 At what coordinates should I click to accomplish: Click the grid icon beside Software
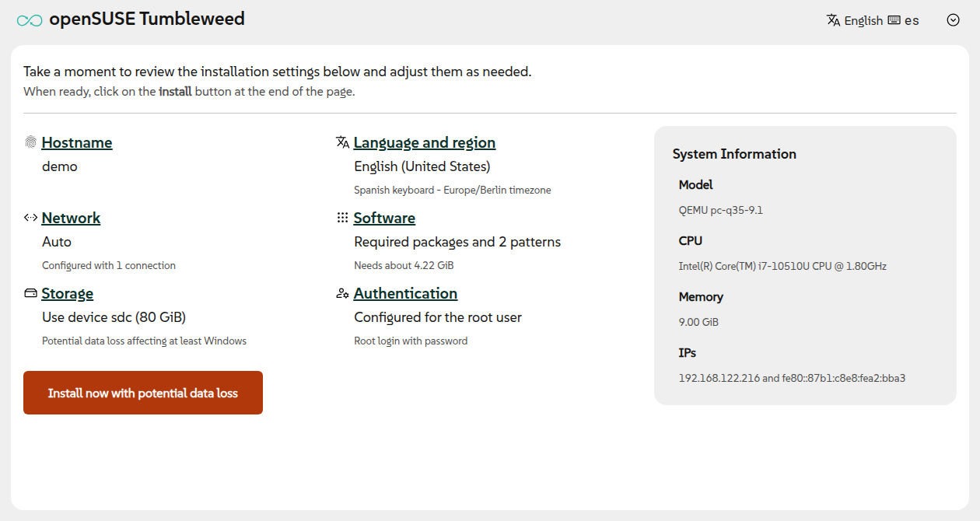click(342, 218)
